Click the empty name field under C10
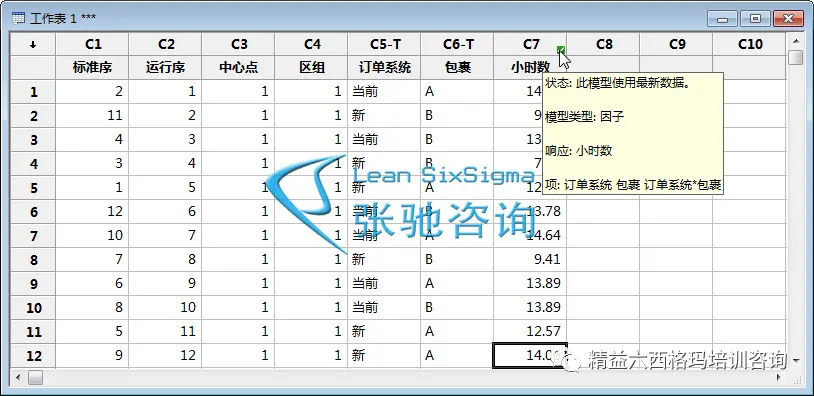This screenshot has height=396, width=814. [750, 67]
